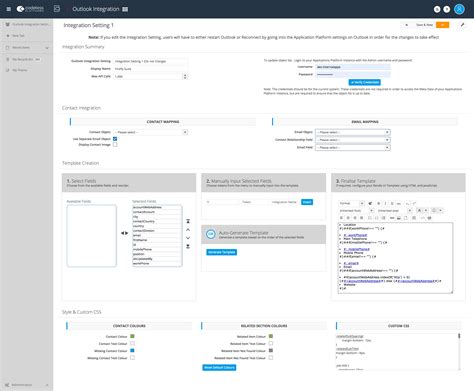Move selected field down one position

pyautogui.click(x=188, y=238)
